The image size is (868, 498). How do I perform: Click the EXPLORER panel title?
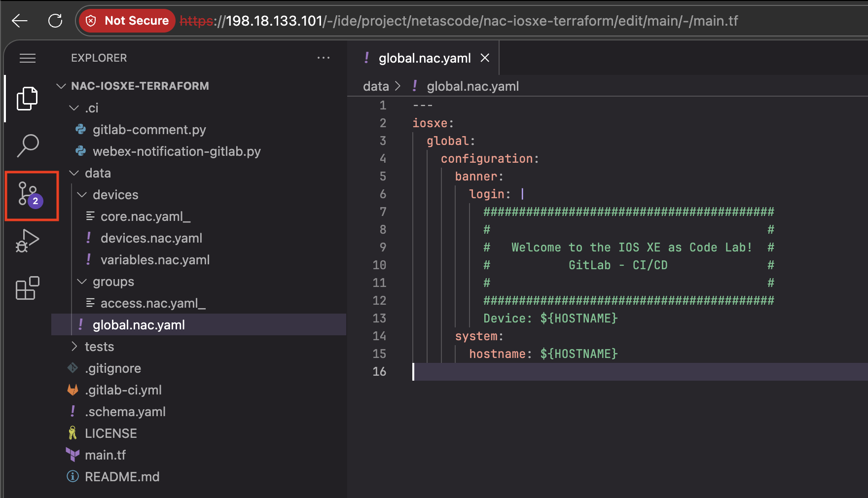99,58
